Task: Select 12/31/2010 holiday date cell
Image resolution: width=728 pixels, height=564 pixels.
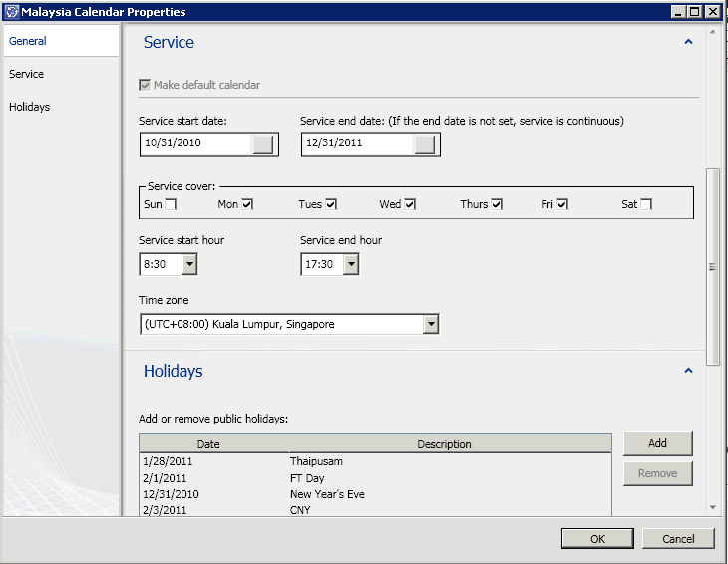Action: coord(171,494)
